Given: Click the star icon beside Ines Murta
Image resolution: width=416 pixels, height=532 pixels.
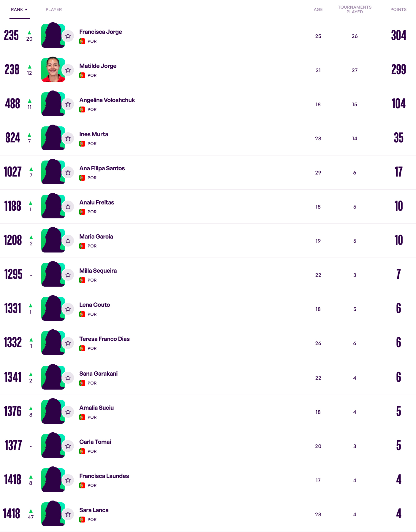Looking at the screenshot, I should pyautogui.click(x=68, y=138).
